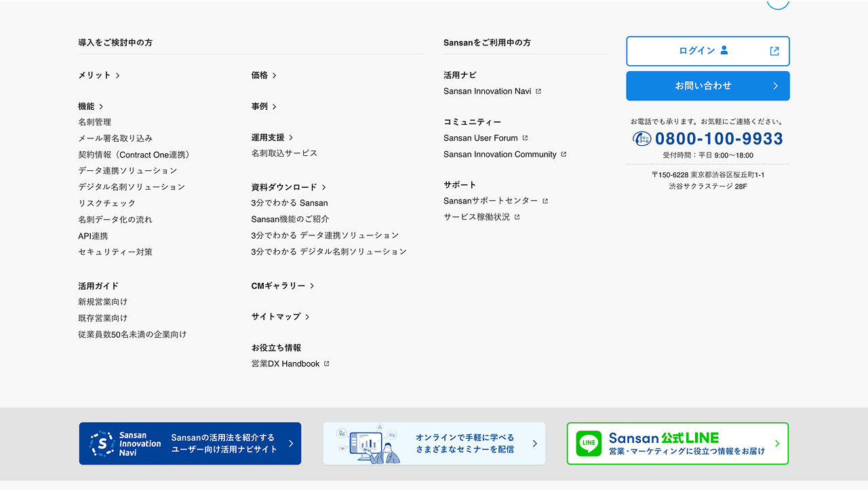Click the external-link icon beside サービス稼働状況
This screenshot has height=491, width=868.
517,216
